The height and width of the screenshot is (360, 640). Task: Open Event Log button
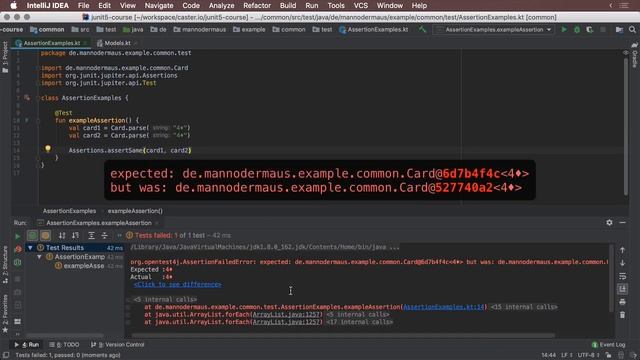608,344
